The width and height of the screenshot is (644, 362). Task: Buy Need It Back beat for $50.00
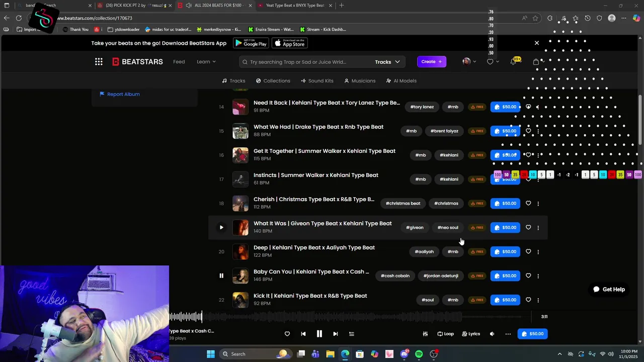click(505, 107)
